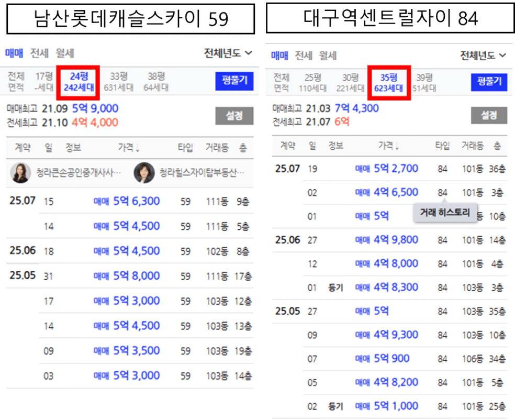The width and height of the screenshot is (515, 420).
Task: Select the 38평 64세대 area filter
Action: tap(156, 82)
